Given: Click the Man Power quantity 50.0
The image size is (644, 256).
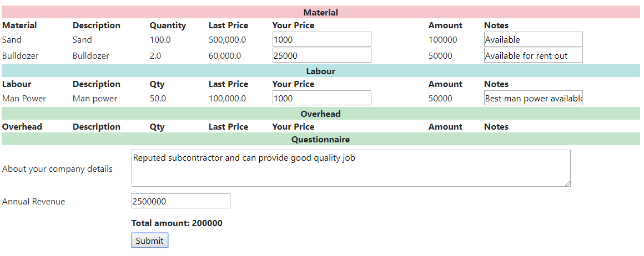Looking at the screenshot, I should [158, 99].
